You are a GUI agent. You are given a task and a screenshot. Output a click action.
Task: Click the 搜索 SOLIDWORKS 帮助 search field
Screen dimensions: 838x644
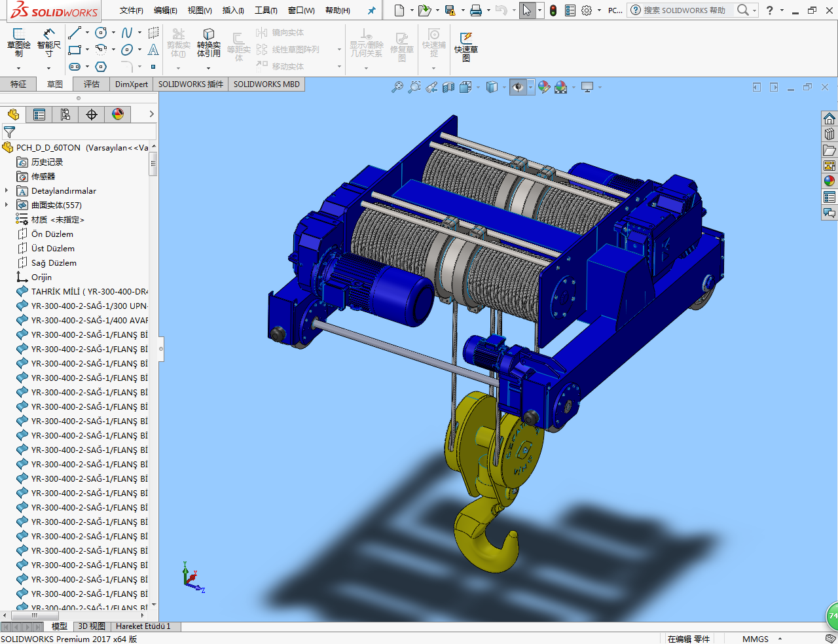pyautogui.click(x=685, y=10)
